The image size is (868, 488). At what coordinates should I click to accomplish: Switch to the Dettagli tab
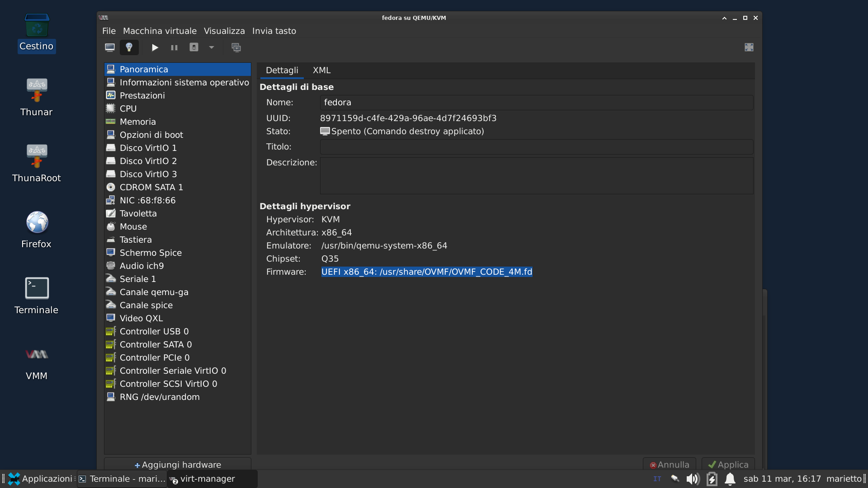point(282,70)
